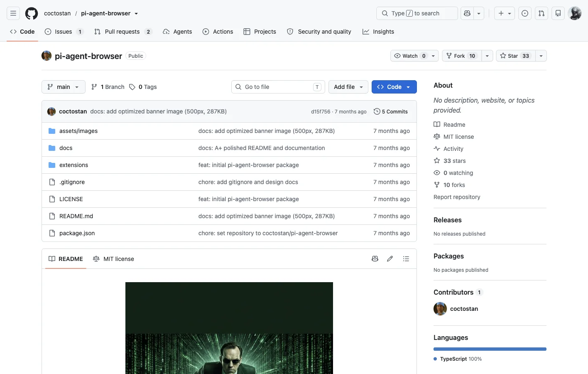
Task: Click the package.json file icon
Action: [x=52, y=233]
